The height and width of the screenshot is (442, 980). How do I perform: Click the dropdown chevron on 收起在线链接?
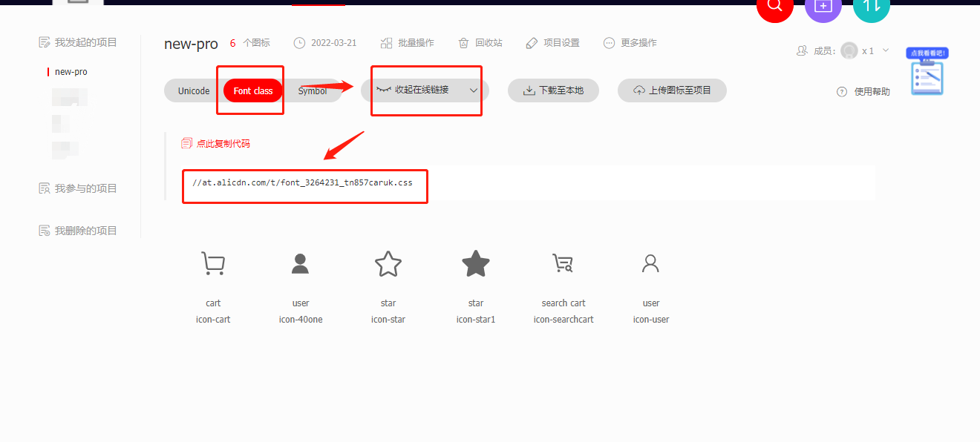(x=474, y=90)
